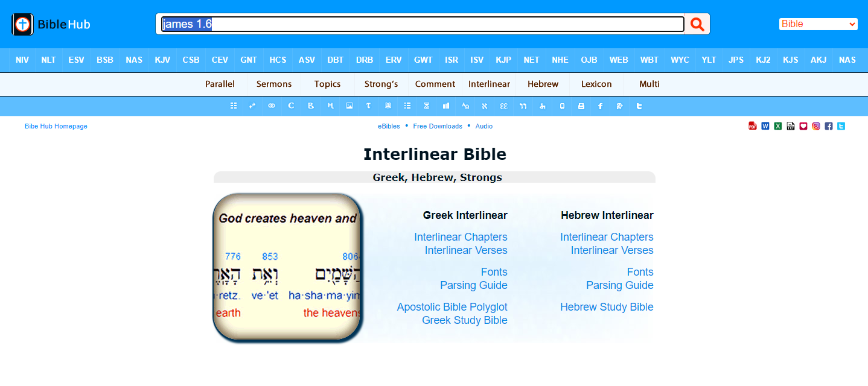The height and width of the screenshot is (386, 868).
Task: Click the Bible Hub logo
Action: pos(51,24)
